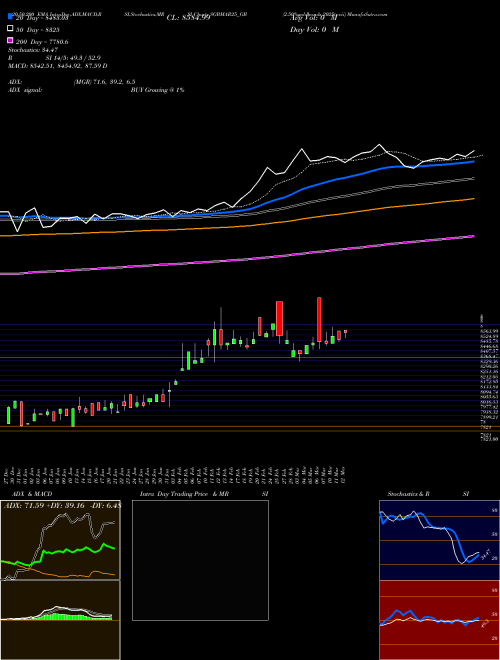
Task: Click the ADX line chart panel
Action: point(60,540)
